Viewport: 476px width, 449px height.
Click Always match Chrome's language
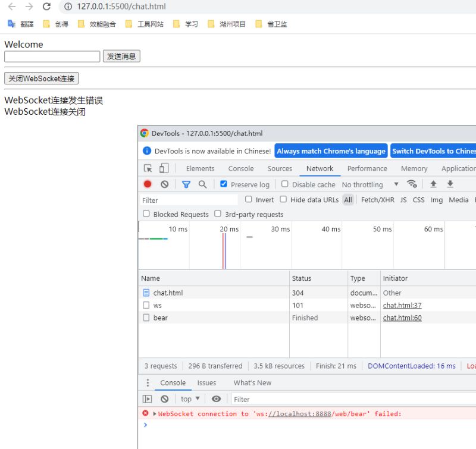[331, 151]
